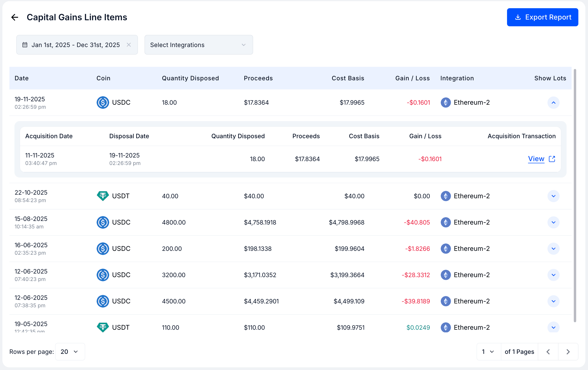Click the external link icon beside View

pyautogui.click(x=552, y=159)
